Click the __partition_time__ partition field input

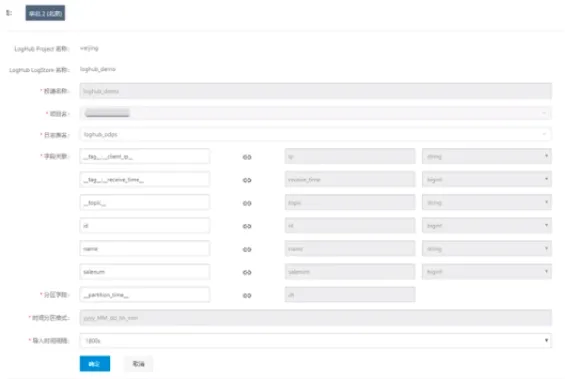tap(144, 295)
